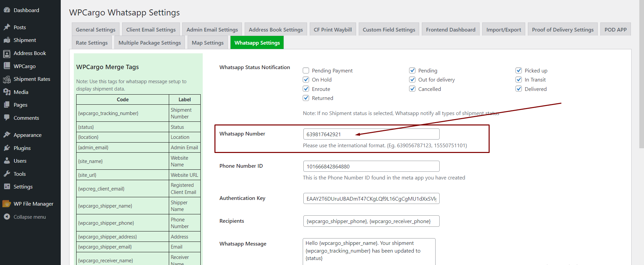Open Settings in the admin sidebar
Viewport: 644px width, 265px height.
click(23, 187)
